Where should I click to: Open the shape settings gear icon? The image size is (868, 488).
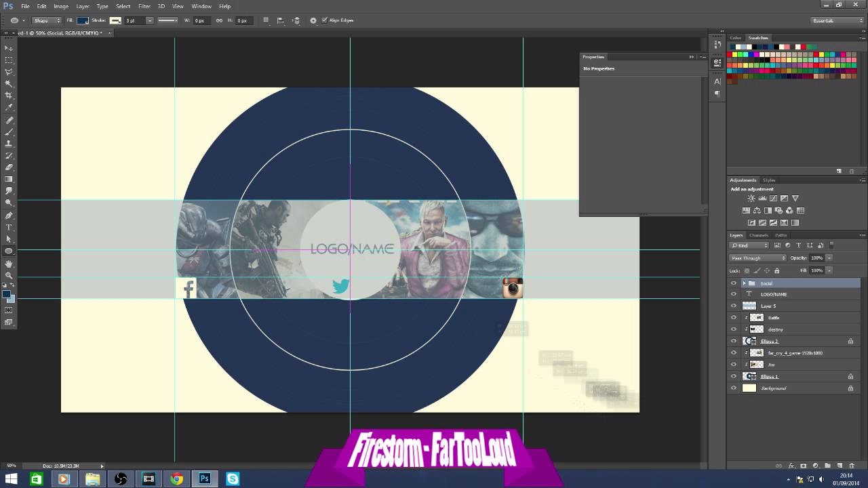pos(313,20)
